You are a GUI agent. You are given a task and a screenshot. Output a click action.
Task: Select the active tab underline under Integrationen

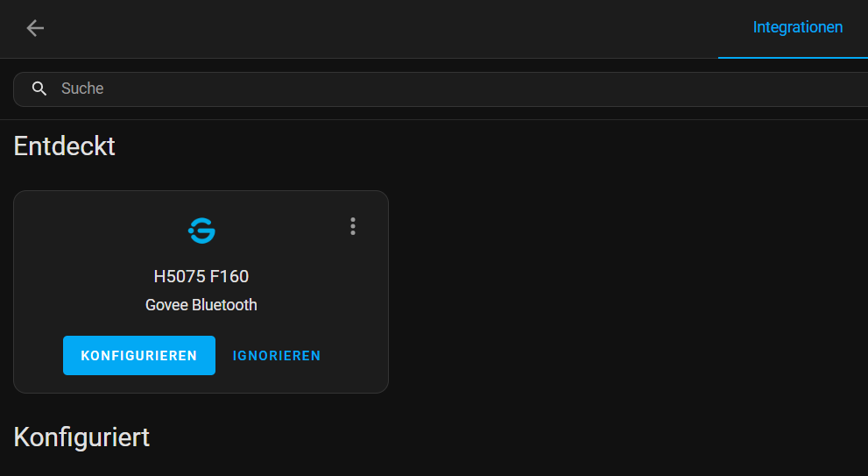[x=793, y=57]
